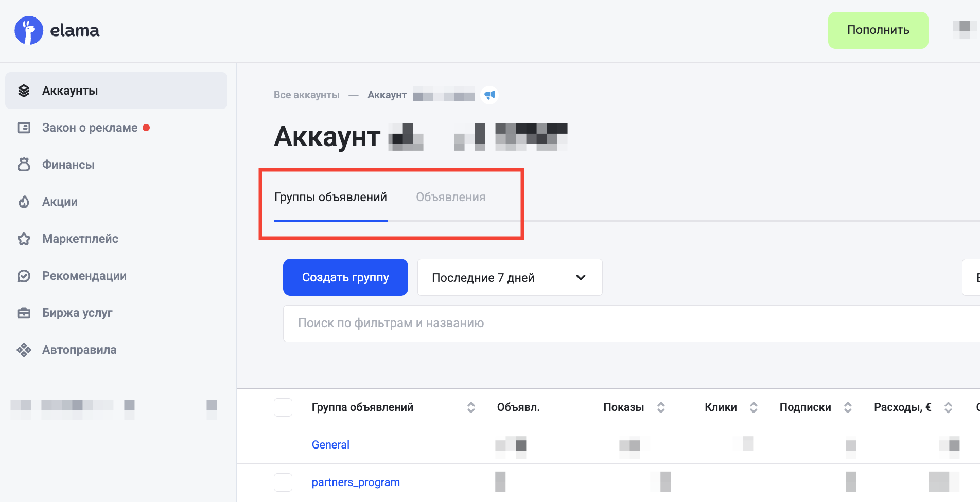Click the Маркетплейс star icon

pyautogui.click(x=24, y=239)
